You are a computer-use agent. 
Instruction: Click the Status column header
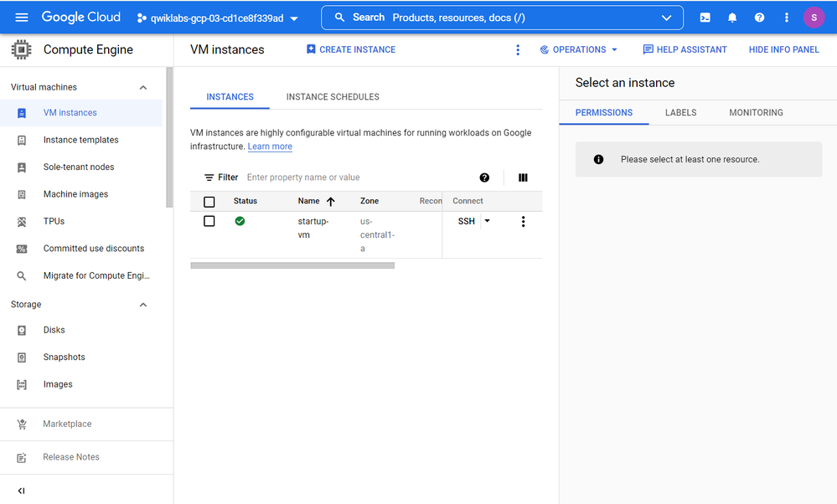pyautogui.click(x=245, y=201)
